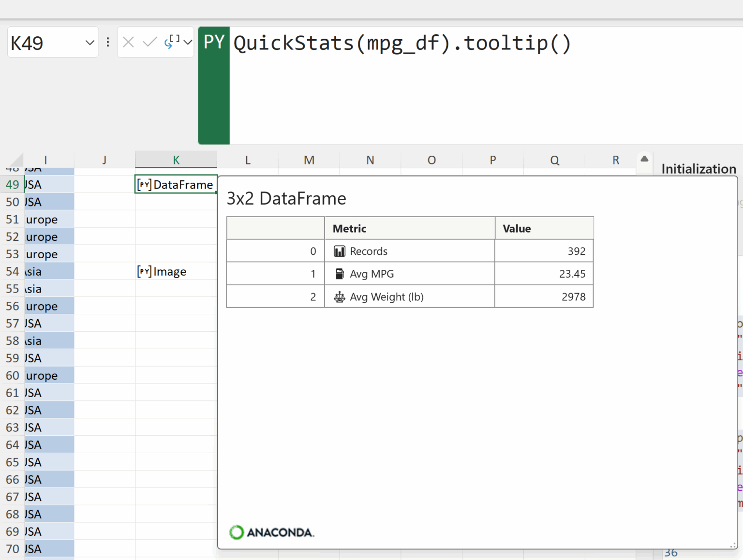Click the Avg MPG fuel pump icon
The width and height of the screenshot is (743, 560).
[340, 274]
